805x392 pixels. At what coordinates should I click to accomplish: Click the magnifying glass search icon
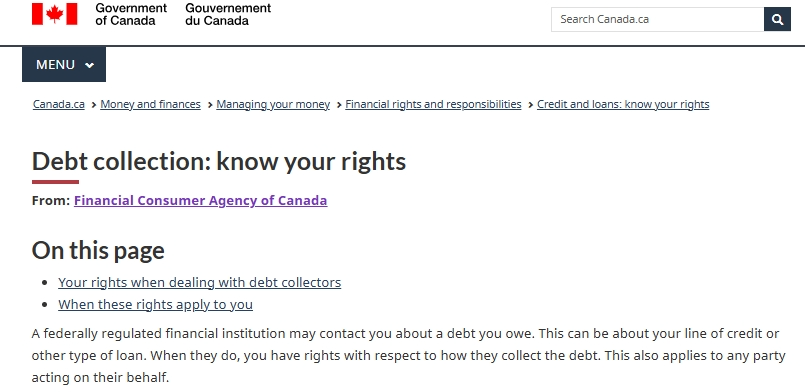tap(777, 19)
